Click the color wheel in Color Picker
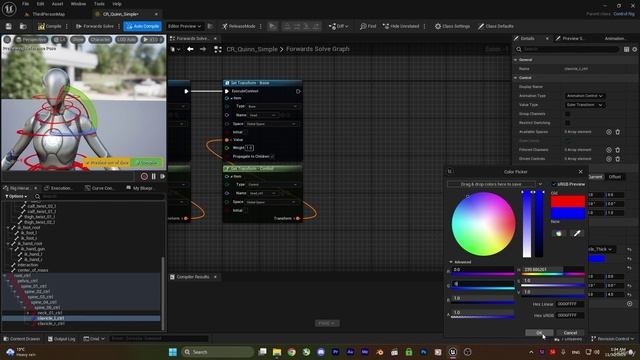Image resolution: width=640 pixels, height=360 pixels. [x=483, y=224]
